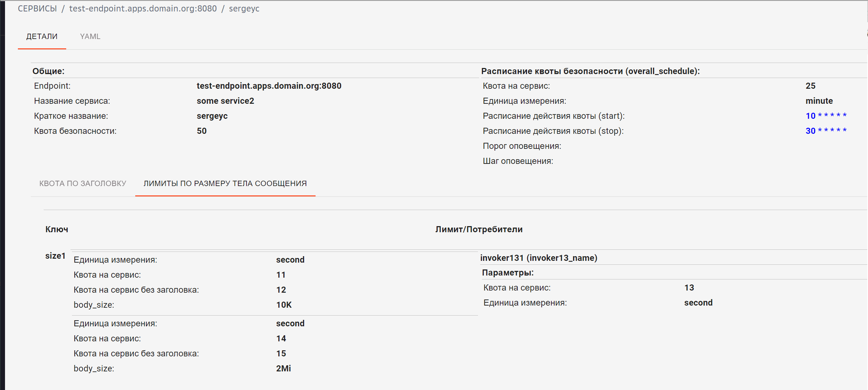Click the service name value "some service2"
Screen dimensions: 868x390
point(225,101)
